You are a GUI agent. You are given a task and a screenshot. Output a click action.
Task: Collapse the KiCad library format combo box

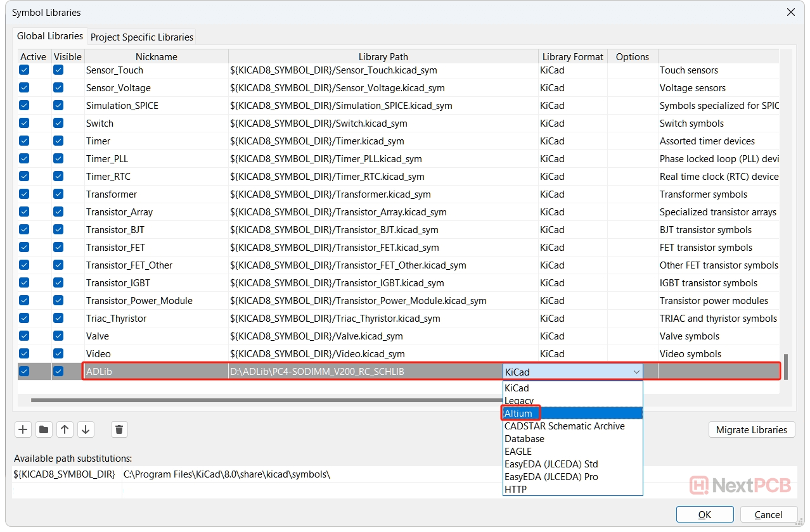pyautogui.click(x=636, y=372)
